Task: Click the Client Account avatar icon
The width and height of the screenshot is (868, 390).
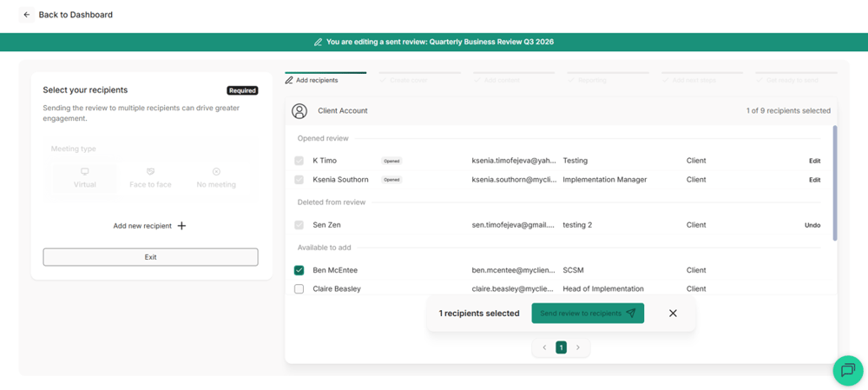Action: (299, 111)
